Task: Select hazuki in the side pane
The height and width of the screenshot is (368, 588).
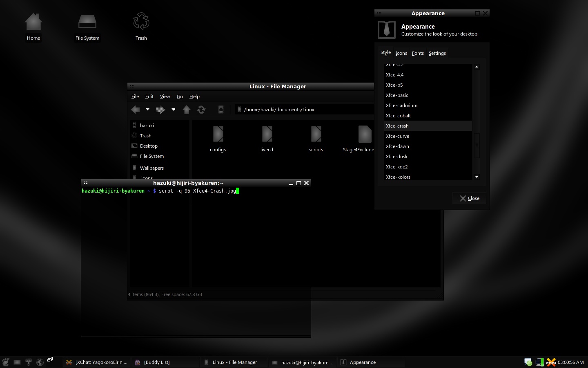Action: click(160, 126)
